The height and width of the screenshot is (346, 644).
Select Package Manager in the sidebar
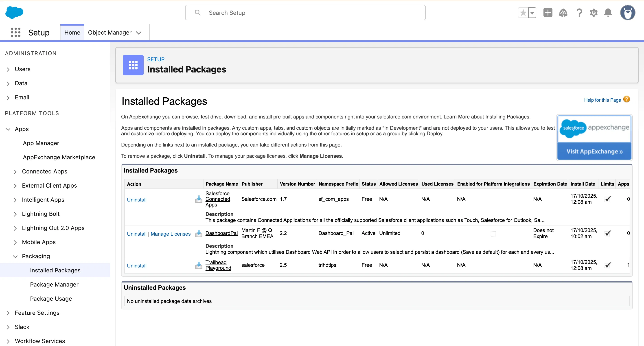click(x=54, y=285)
